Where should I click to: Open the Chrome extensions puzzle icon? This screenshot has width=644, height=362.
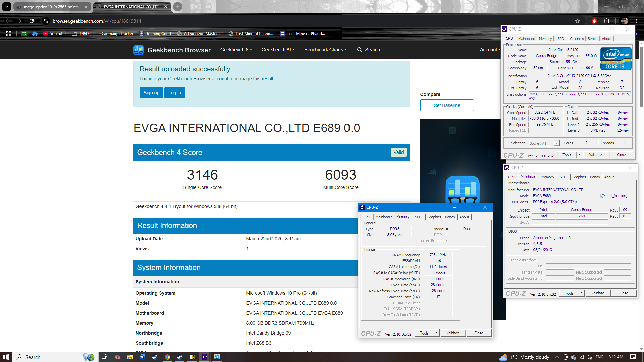(x=606, y=21)
